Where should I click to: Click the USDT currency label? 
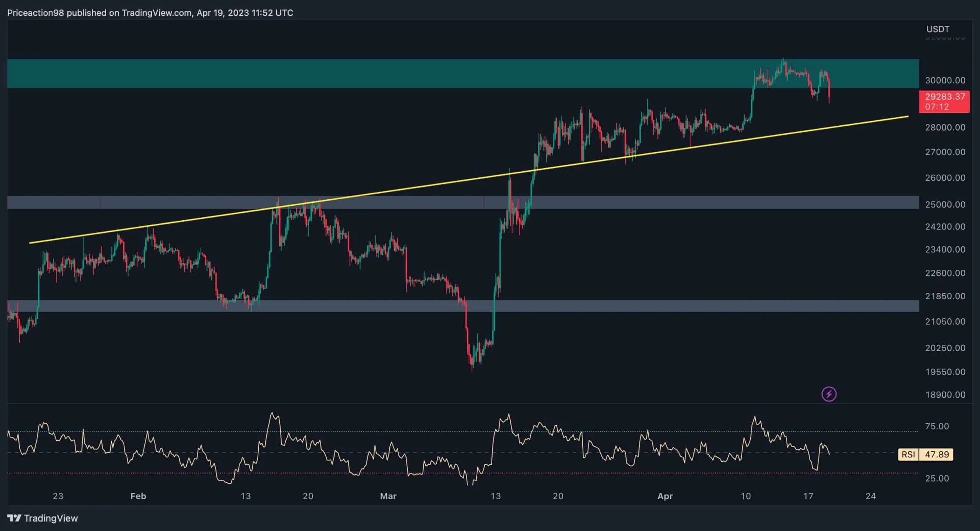[x=938, y=29]
